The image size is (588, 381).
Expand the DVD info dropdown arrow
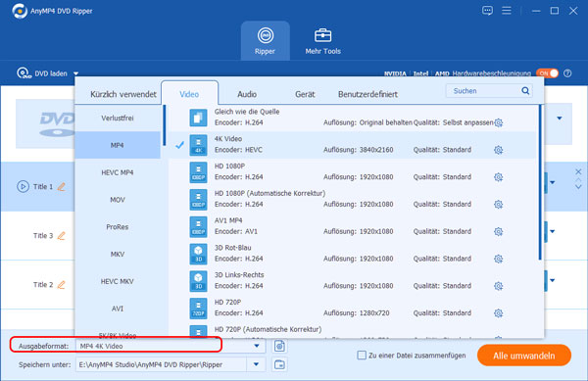click(x=560, y=119)
